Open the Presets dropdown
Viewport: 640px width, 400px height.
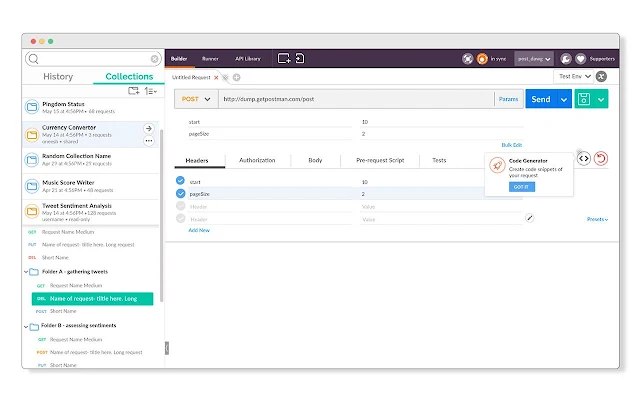point(598,219)
